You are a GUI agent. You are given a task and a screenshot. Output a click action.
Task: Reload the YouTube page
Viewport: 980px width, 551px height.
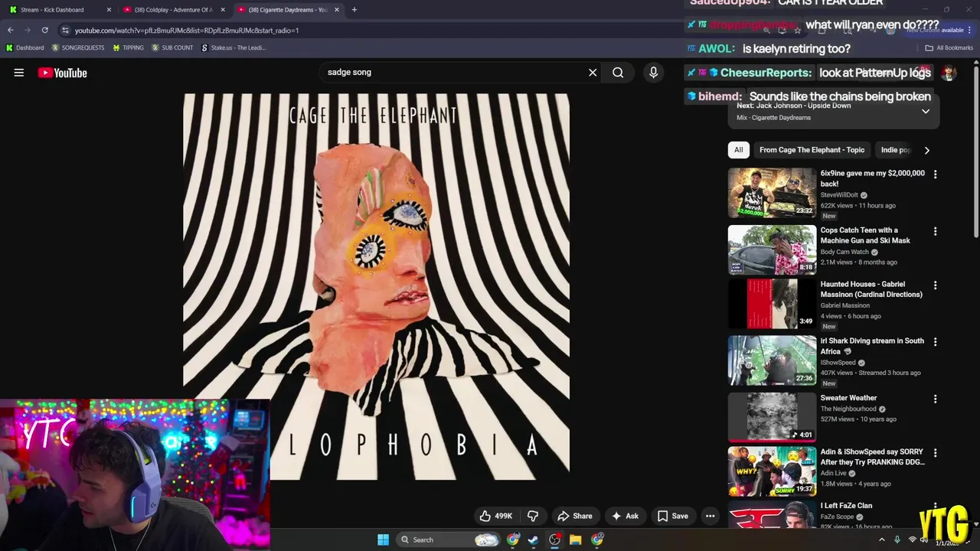click(44, 30)
